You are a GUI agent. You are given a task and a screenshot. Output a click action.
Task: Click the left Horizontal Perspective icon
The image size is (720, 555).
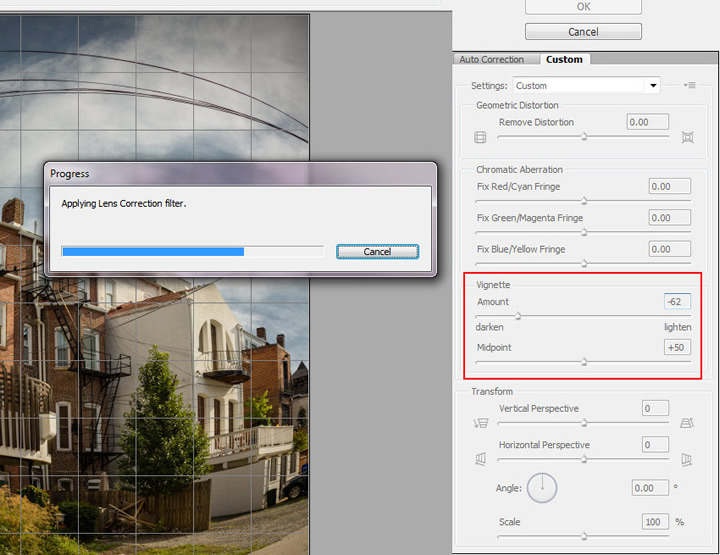pos(480,459)
